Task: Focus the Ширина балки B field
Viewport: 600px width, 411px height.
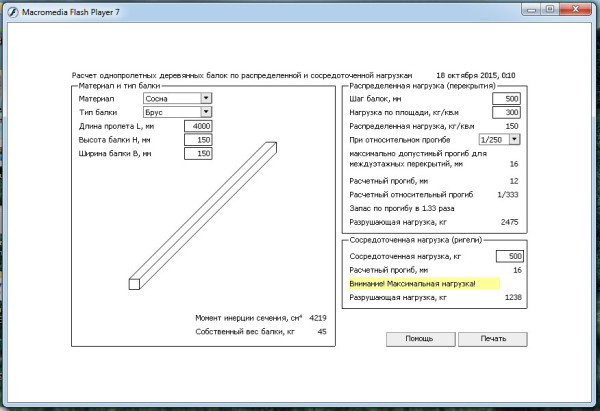Action: click(x=197, y=154)
